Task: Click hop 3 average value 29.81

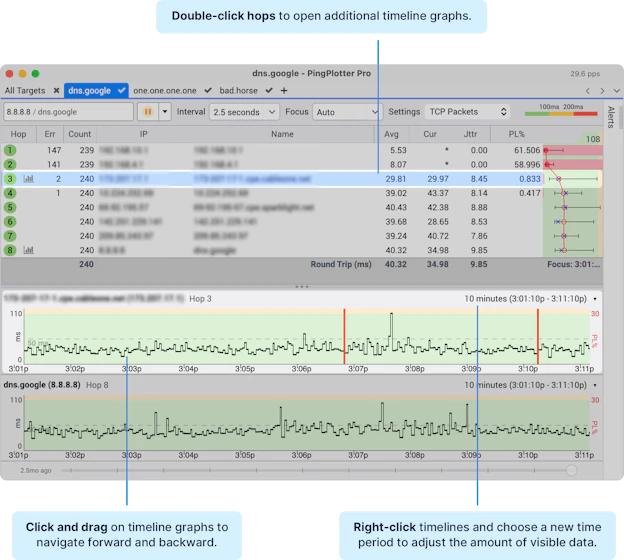Action: [x=396, y=179]
